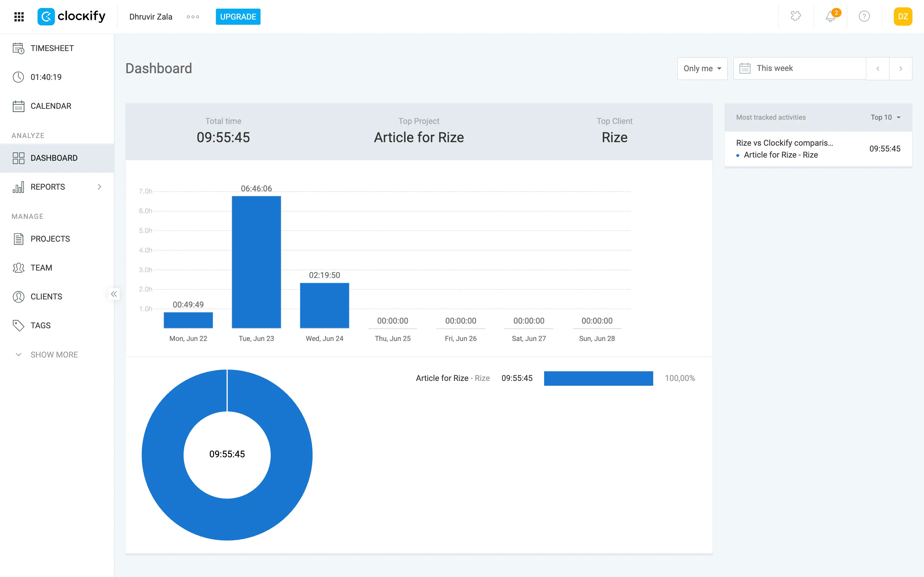Viewport: 924px width, 577px height.
Task: Open the apps grid launcher icon
Action: (x=19, y=16)
